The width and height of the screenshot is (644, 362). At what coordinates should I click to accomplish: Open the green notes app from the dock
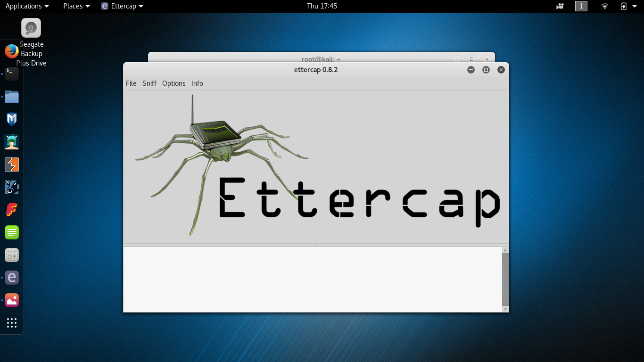(12, 232)
